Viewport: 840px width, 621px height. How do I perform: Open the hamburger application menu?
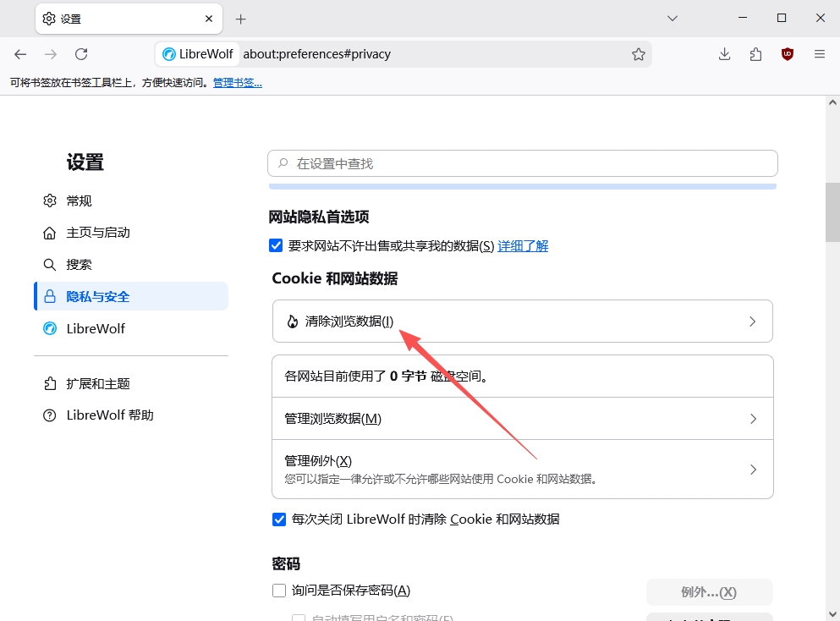pos(819,54)
